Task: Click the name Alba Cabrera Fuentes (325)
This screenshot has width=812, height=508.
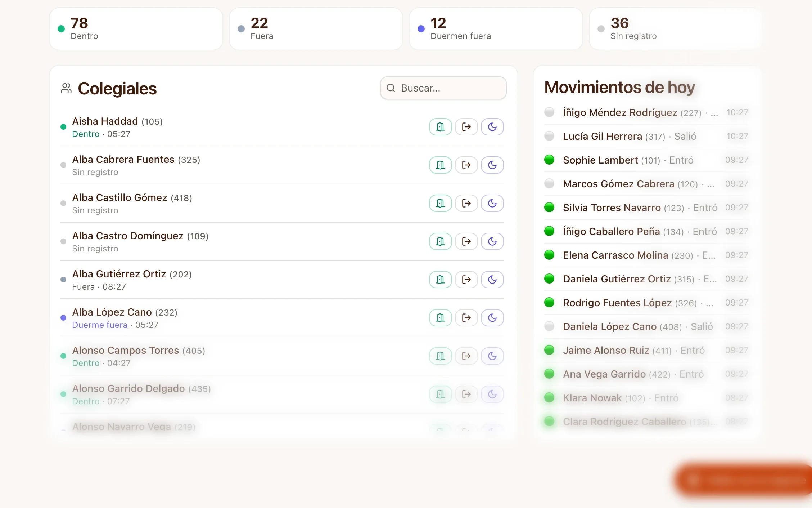Action: tap(136, 160)
